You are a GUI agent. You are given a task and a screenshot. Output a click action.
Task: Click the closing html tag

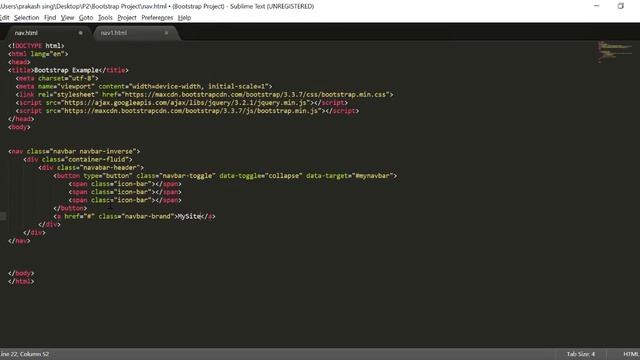21,281
